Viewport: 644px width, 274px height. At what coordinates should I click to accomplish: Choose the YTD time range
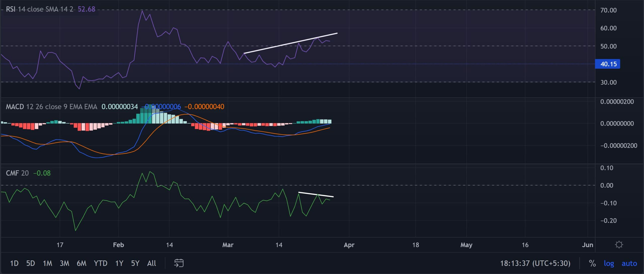[100, 263]
